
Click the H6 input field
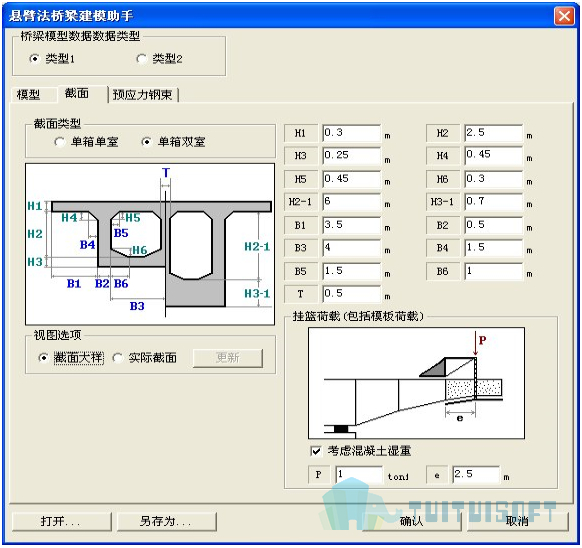[x=494, y=179]
